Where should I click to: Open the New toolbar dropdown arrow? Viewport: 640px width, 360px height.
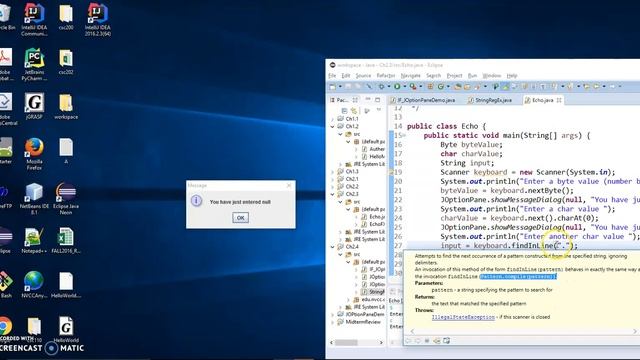(x=340, y=87)
